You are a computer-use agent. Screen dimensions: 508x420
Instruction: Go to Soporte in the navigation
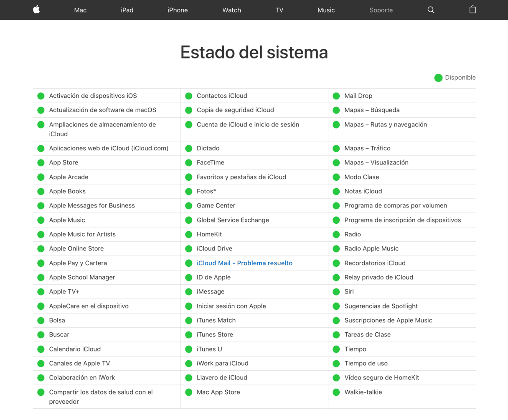[x=381, y=10]
